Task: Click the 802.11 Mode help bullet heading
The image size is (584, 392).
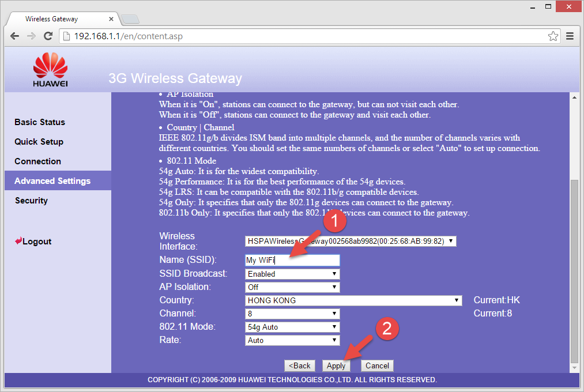Action: (x=191, y=161)
